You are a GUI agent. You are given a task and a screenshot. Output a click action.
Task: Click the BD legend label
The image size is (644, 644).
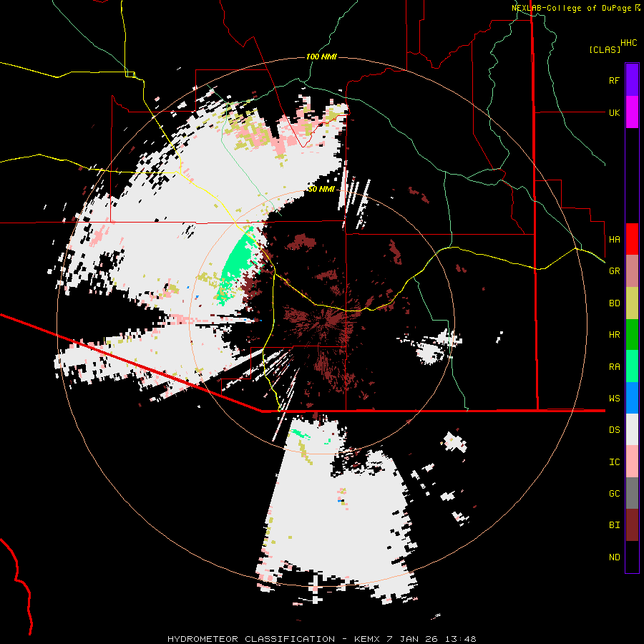pos(614,303)
